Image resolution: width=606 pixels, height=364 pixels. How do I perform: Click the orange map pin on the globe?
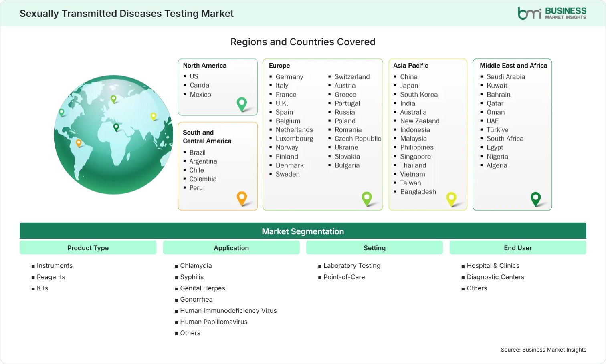[79, 143]
